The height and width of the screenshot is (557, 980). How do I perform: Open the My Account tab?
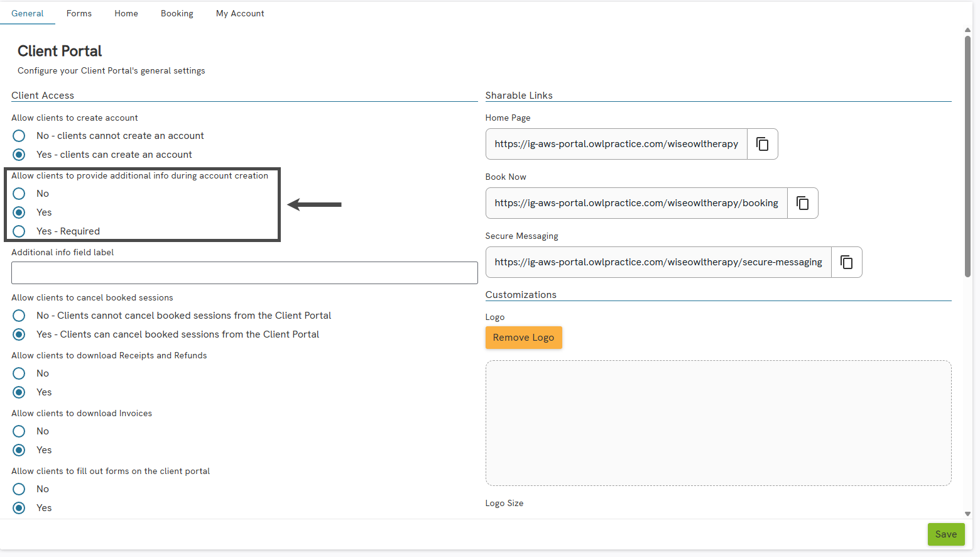pyautogui.click(x=240, y=13)
